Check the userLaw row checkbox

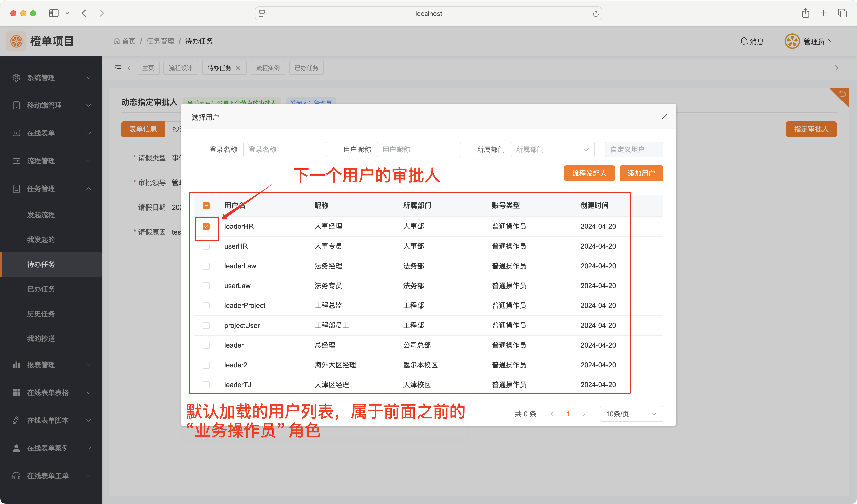point(206,286)
